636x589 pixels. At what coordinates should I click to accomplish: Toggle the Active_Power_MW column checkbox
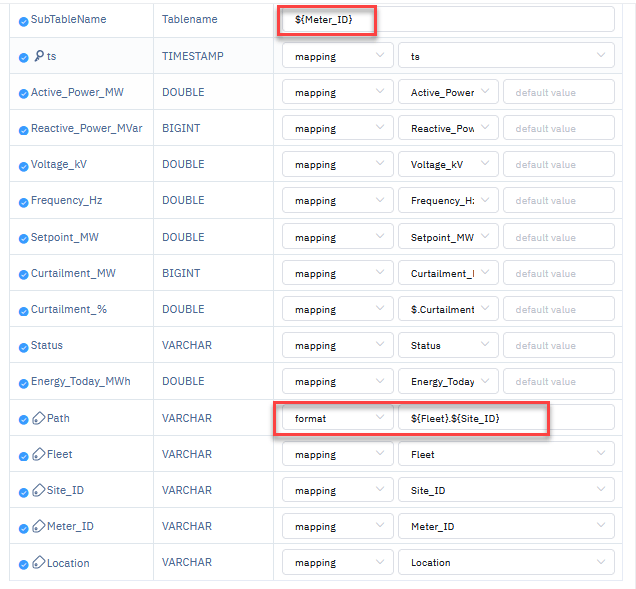pos(23,93)
